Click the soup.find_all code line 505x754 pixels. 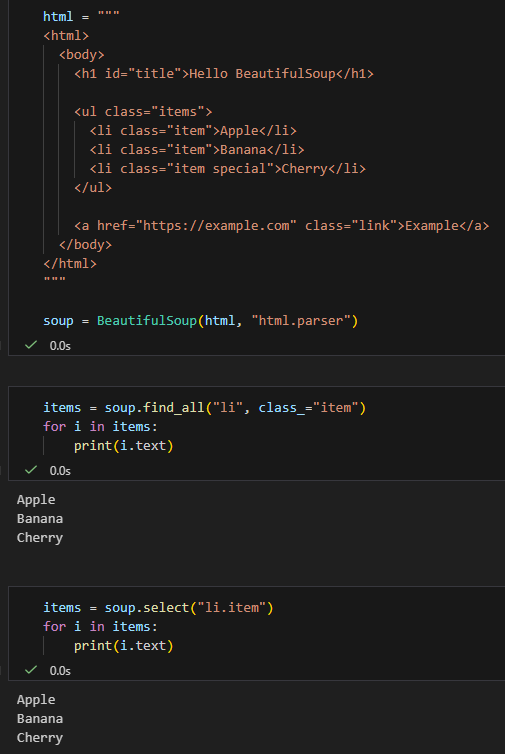(x=204, y=408)
